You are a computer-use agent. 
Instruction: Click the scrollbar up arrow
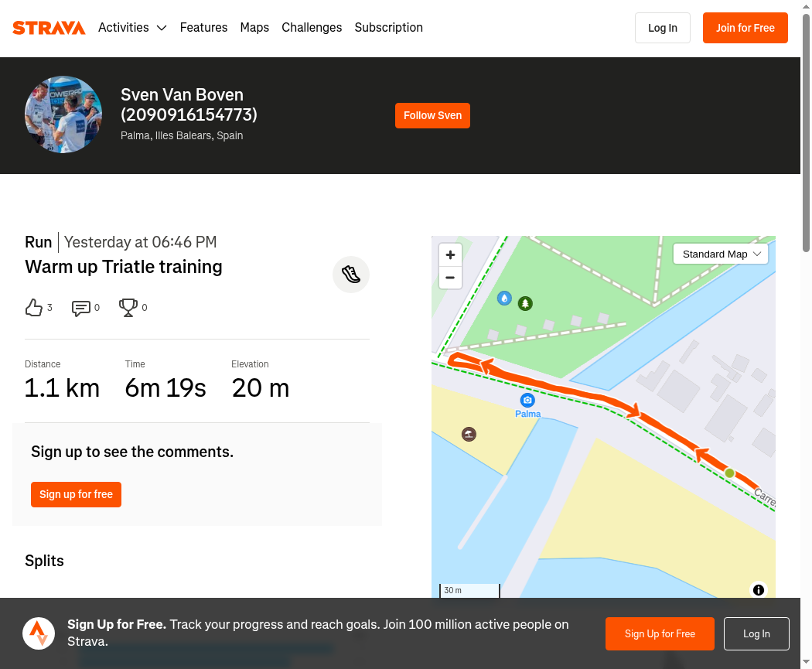click(806, 6)
